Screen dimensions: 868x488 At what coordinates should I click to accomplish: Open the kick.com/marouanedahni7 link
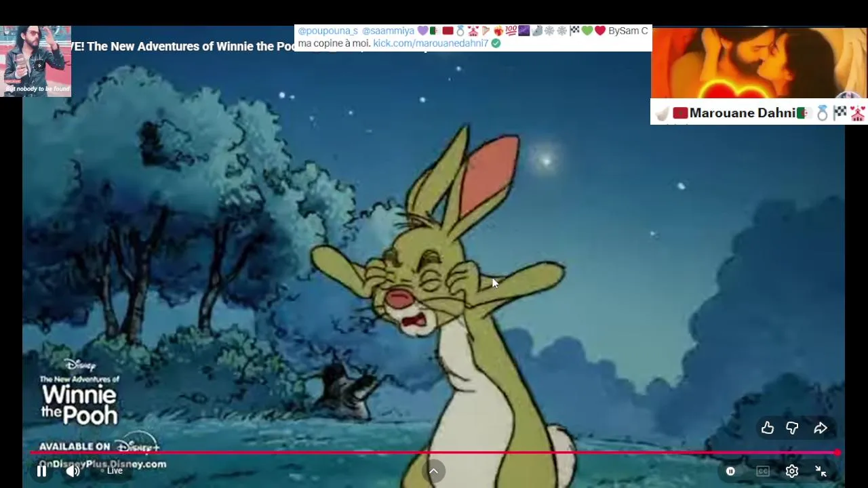click(431, 43)
